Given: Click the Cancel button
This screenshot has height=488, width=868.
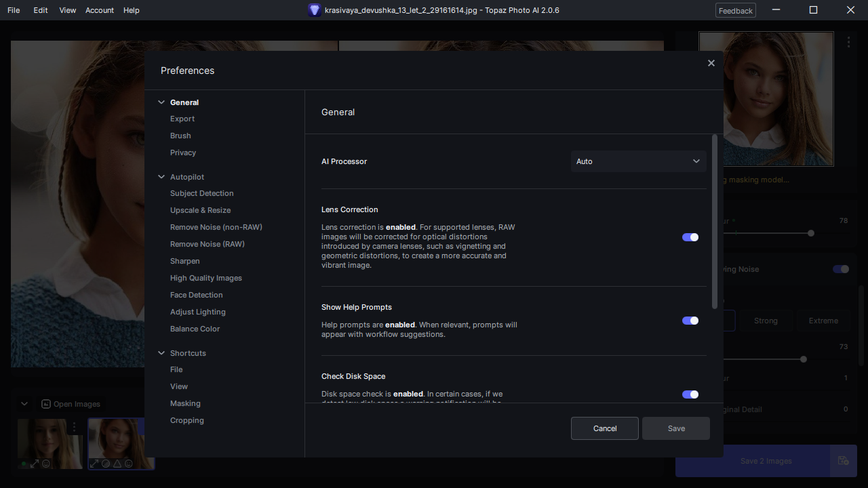Looking at the screenshot, I should tap(605, 428).
